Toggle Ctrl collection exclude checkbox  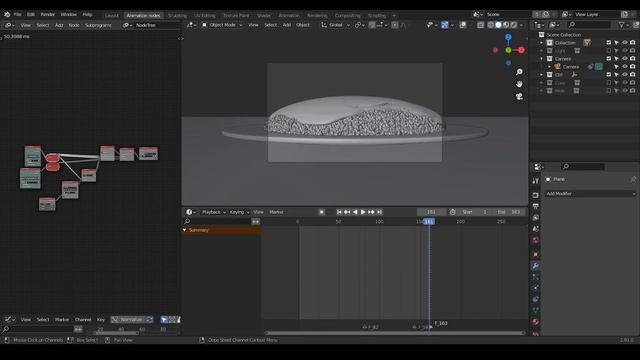point(609,75)
